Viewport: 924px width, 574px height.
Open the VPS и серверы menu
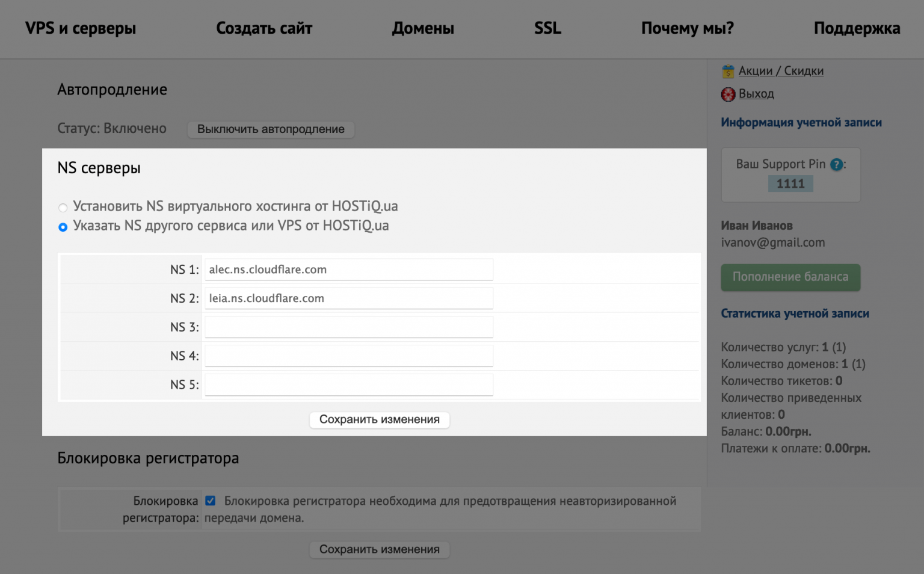point(81,28)
